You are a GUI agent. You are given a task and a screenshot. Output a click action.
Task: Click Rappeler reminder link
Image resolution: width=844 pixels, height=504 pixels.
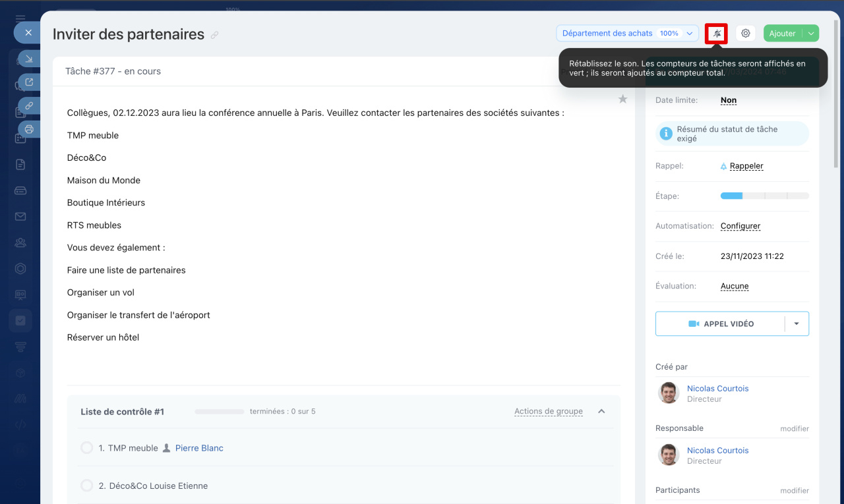(x=746, y=166)
